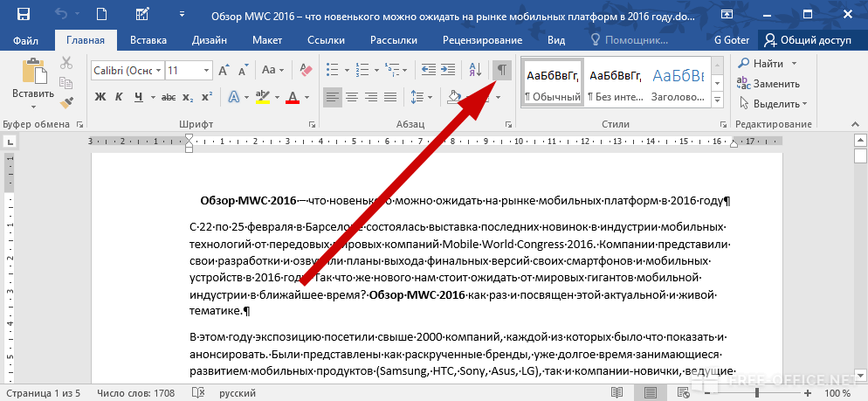The height and width of the screenshot is (401, 868).
Task: Apply superscript formatting
Action: (x=206, y=98)
